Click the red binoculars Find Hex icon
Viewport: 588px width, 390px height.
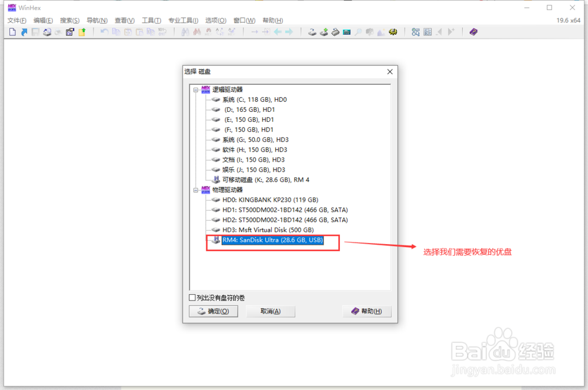pyautogui.click(x=197, y=32)
